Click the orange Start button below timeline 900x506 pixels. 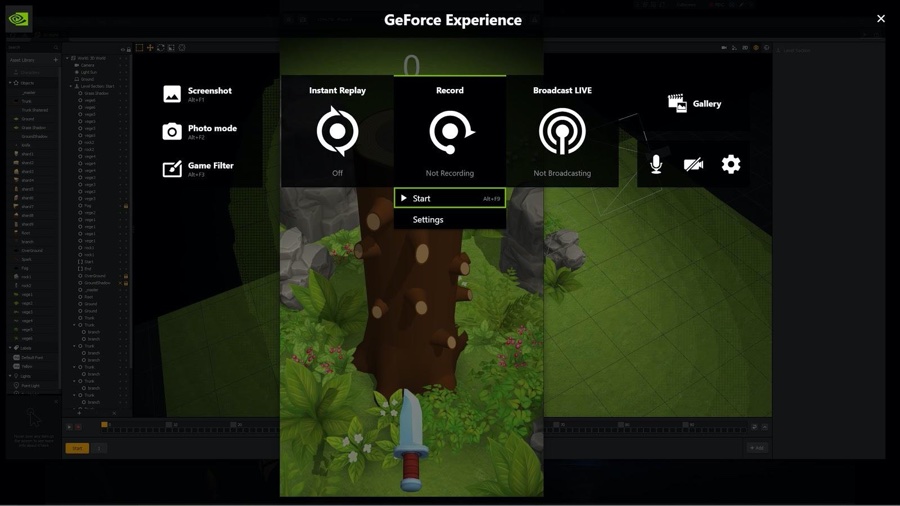(77, 448)
